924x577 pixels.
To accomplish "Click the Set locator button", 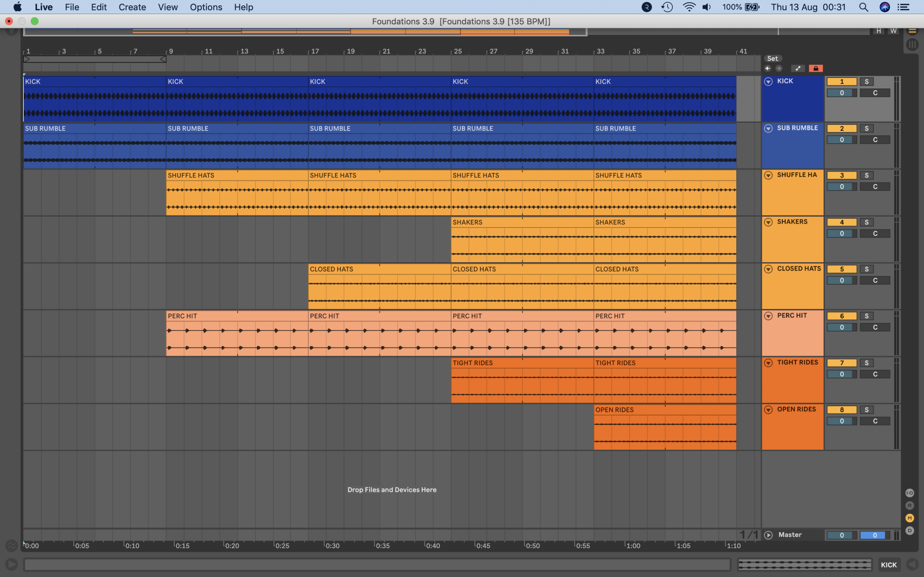I will [x=773, y=59].
